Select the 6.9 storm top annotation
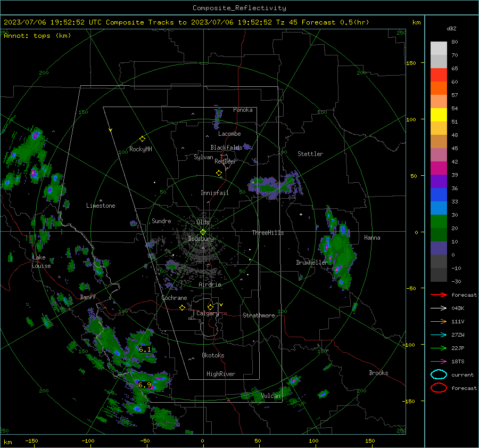479x448 pixels. tap(145, 385)
